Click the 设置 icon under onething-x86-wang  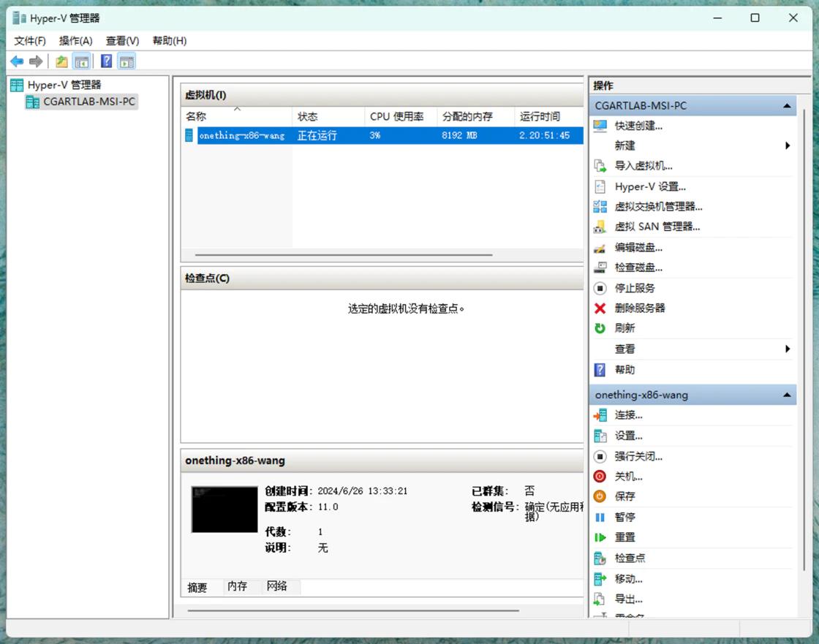click(x=600, y=436)
